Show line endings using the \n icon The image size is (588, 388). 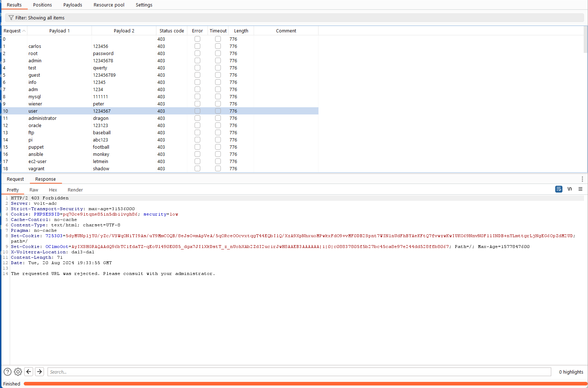pos(570,189)
